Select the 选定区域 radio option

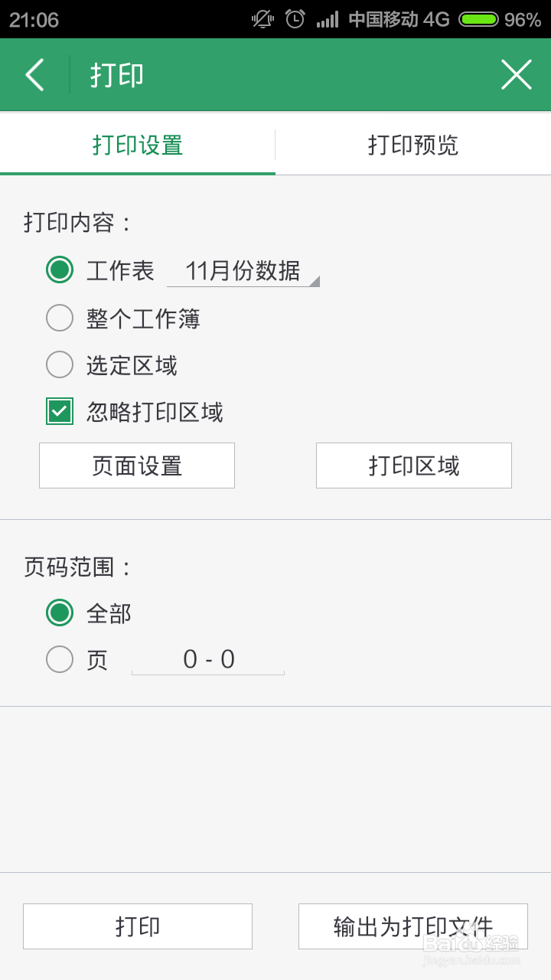[60, 365]
